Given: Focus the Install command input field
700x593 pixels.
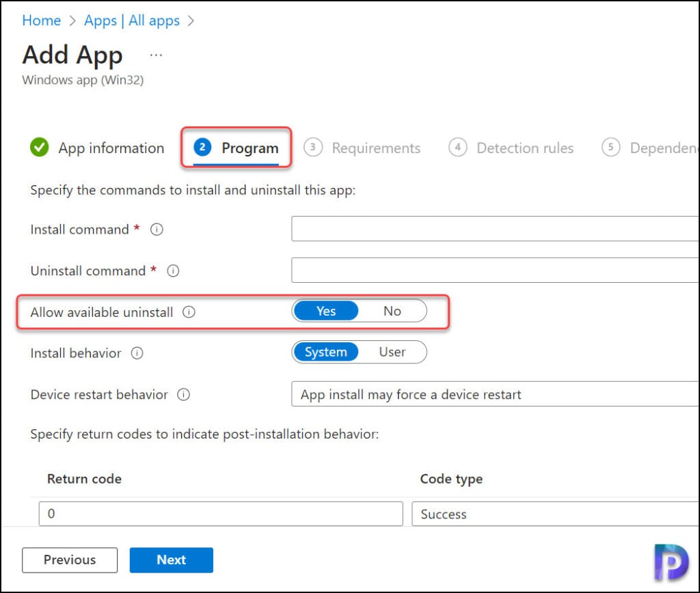Looking at the screenshot, I should point(495,228).
